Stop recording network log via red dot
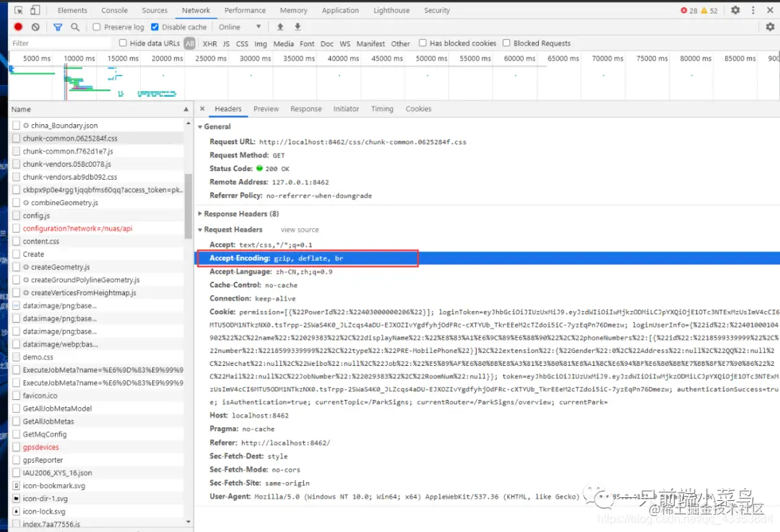 [18, 27]
